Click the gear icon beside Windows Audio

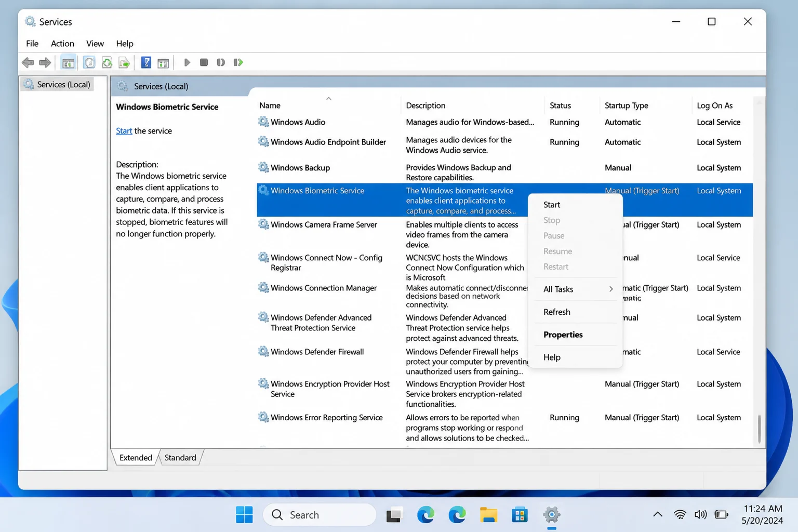click(x=263, y=122)
